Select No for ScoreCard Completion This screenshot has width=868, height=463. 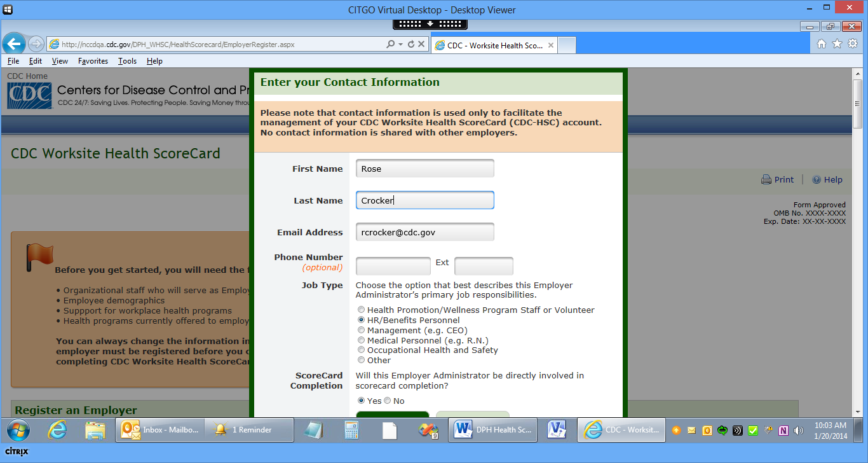click(x=388, y=401)
